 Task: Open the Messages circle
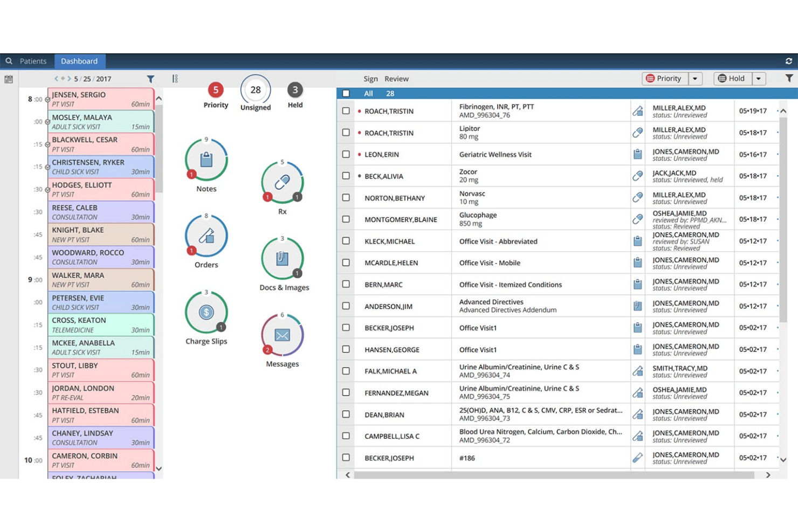[282, 335]
